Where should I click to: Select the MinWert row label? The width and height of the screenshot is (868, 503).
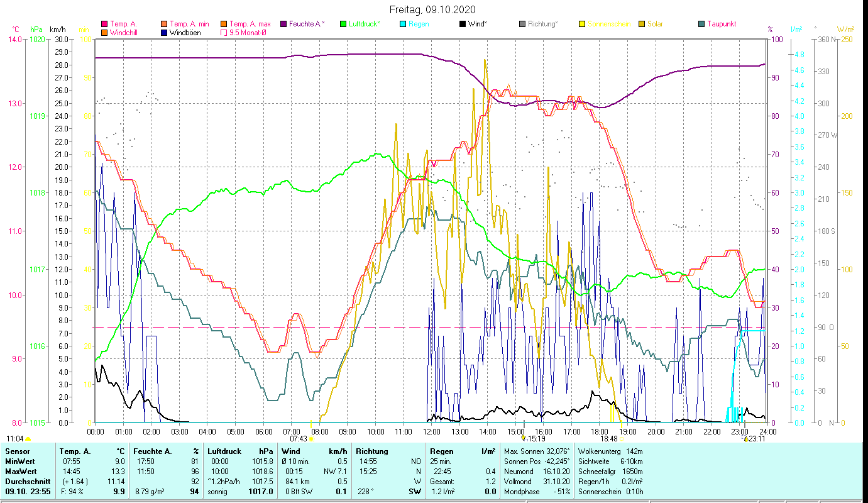(x=19, y=462)
